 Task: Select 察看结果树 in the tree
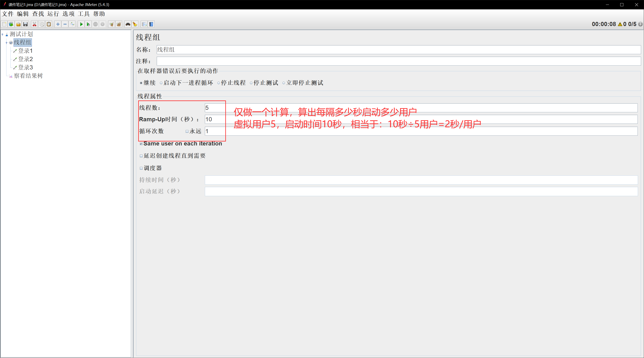click(x=28, y=76)
